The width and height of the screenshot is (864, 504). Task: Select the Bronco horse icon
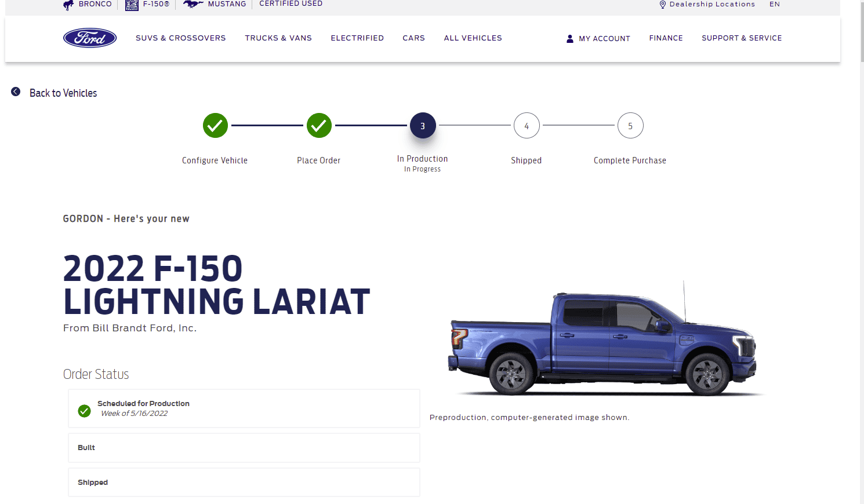(68, 4)
